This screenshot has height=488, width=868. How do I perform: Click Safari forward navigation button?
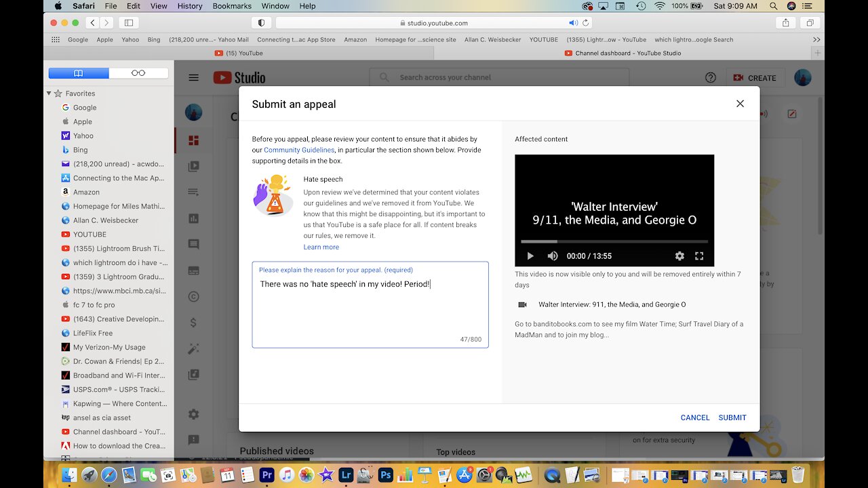click(x=106, y=22)
